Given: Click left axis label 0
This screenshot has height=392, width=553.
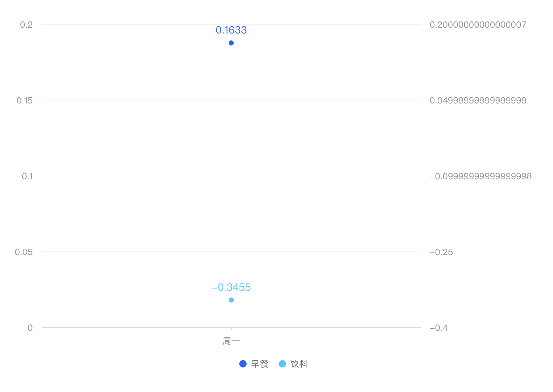Looking at the screenshot, I should pyautogui.click(x=30, y=328).
